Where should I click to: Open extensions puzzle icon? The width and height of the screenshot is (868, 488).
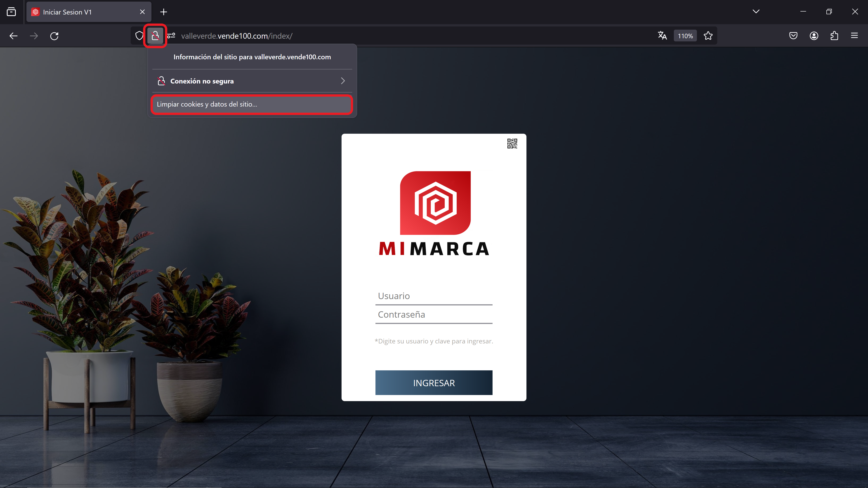tap(834, 36)
